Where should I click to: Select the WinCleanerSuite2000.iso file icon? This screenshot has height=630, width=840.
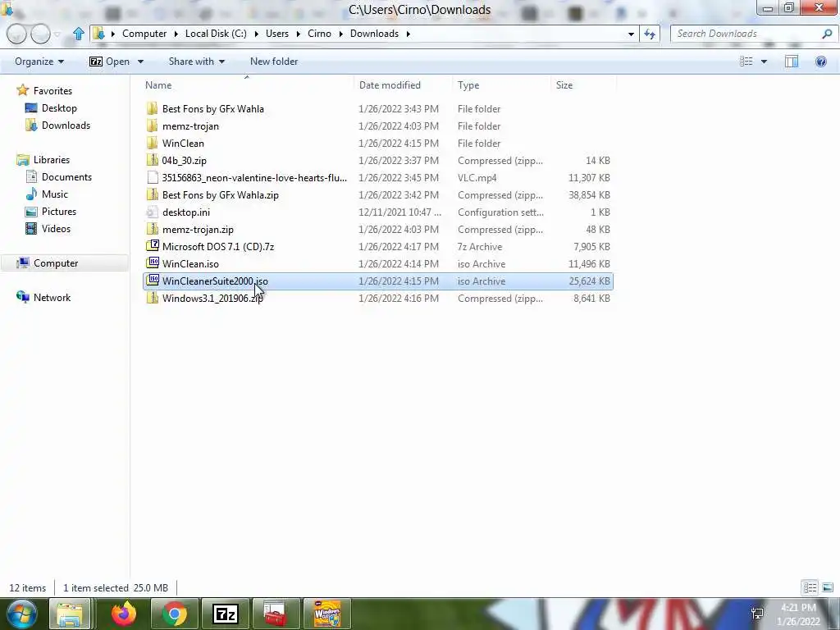pos(152,281)
